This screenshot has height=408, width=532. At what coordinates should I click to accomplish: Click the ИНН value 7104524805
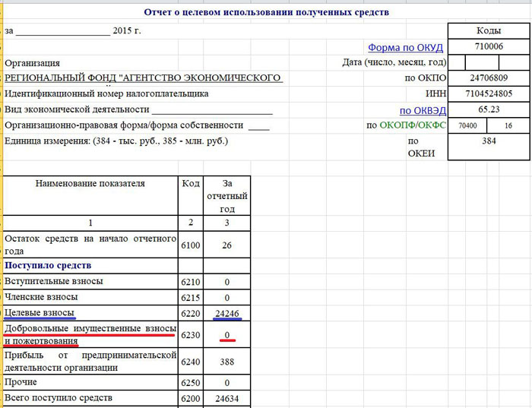click(489, 94)
